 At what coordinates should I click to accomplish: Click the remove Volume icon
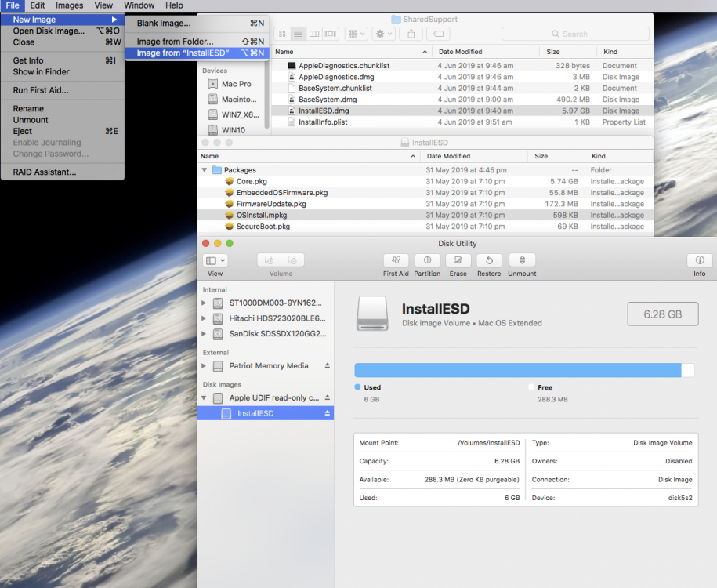pos(292,260)
